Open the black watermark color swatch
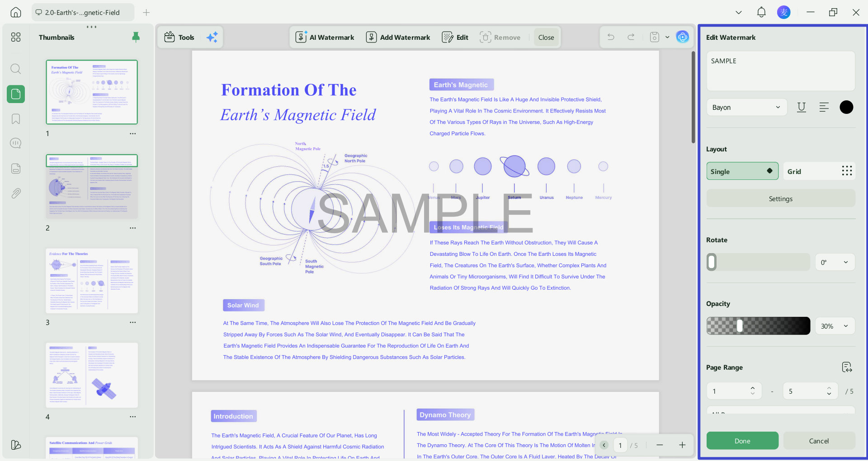 [846, 107]
